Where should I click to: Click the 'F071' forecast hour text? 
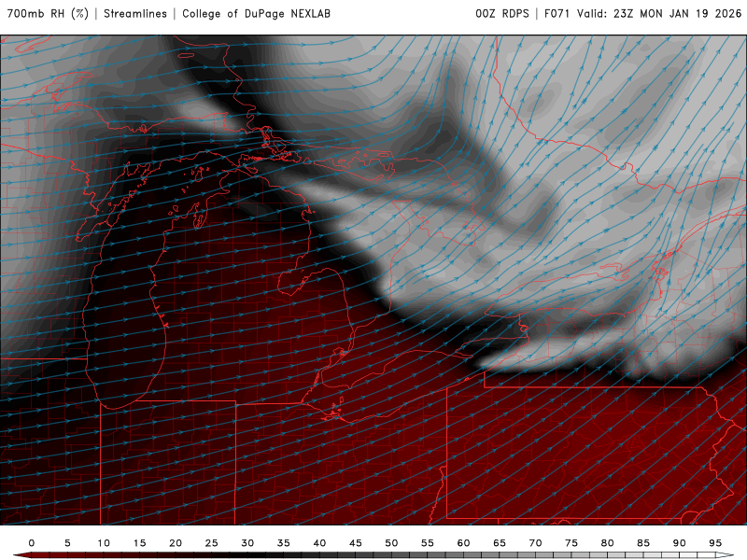[x=557, y=14]
